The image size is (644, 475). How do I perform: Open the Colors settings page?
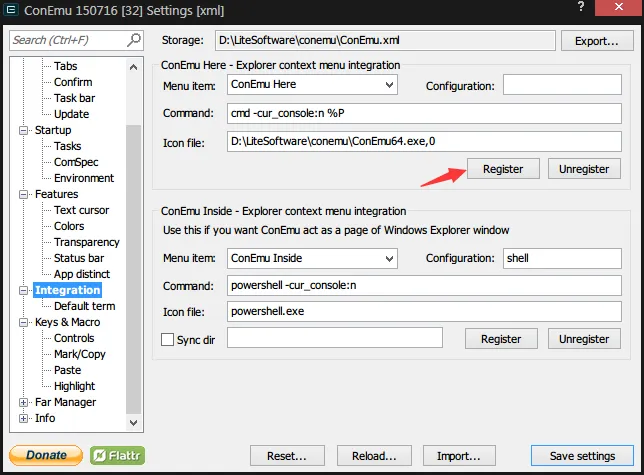pyautogui.click(x=69, y=226)
